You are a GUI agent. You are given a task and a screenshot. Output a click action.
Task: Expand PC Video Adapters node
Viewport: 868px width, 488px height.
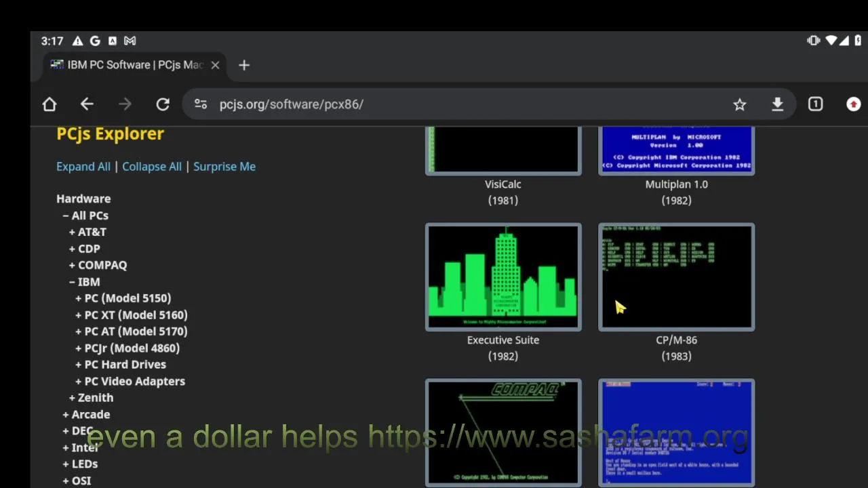pyautogui.click(x=130, y=382)
